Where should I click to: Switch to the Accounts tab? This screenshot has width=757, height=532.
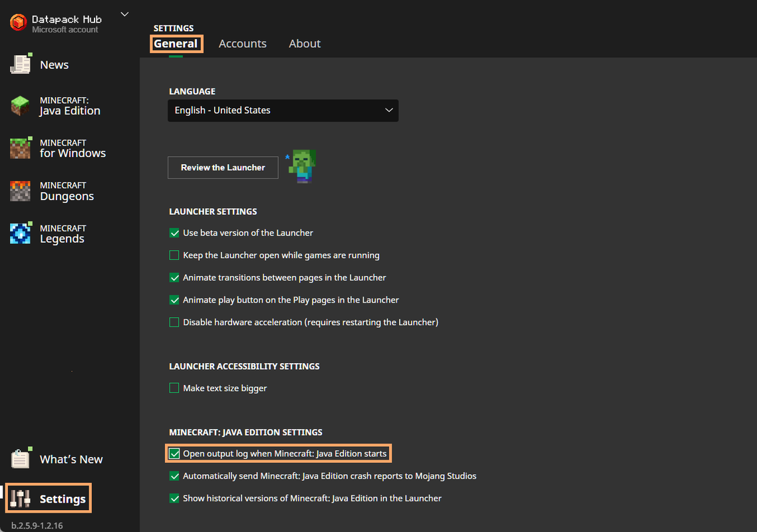pos(242,44)
